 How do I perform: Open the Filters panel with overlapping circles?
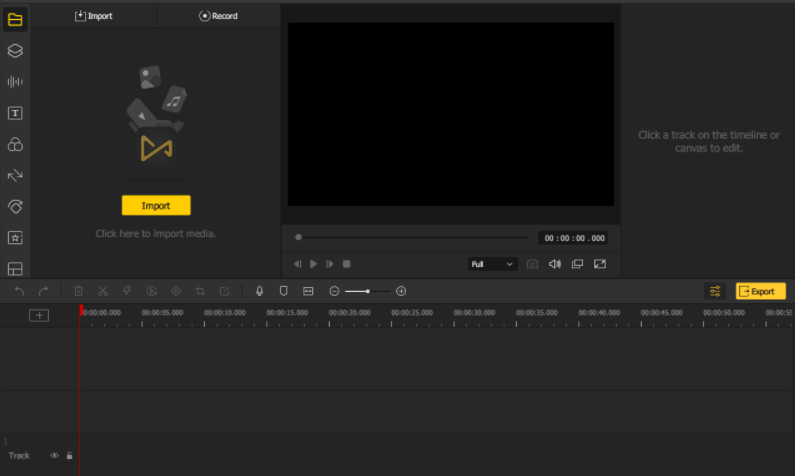pos(15,145)
